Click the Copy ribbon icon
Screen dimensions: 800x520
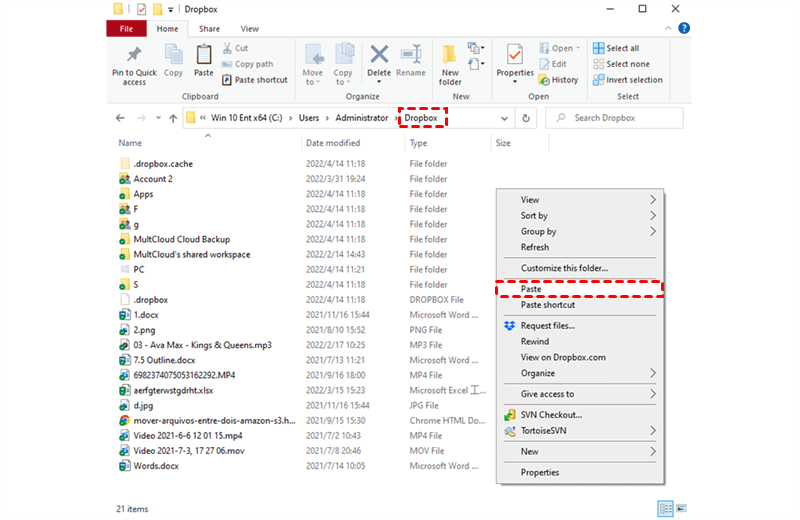coord(173,54)
